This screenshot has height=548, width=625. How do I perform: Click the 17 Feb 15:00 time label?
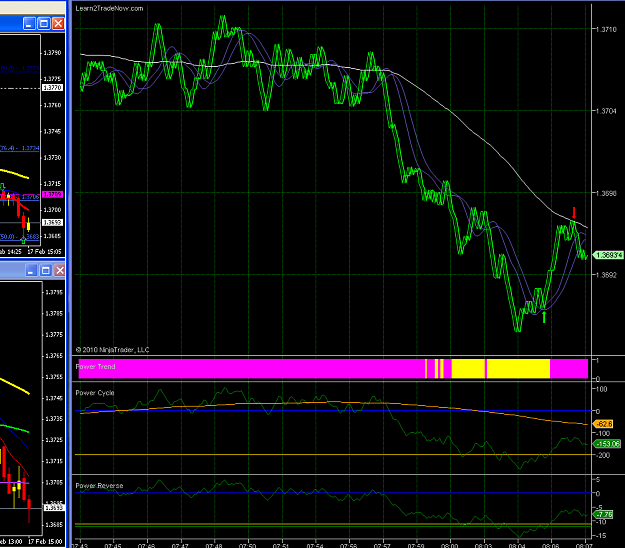click(x=45, y=542)
